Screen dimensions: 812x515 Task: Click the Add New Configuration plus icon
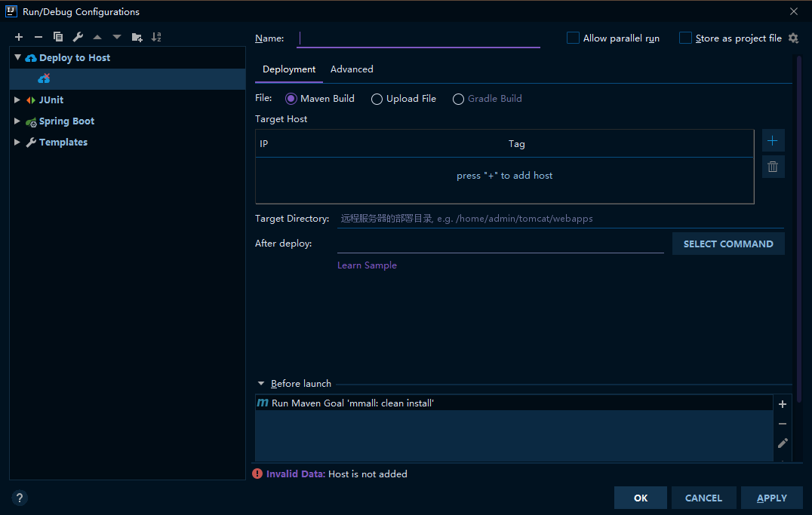(x=19, y=37)
